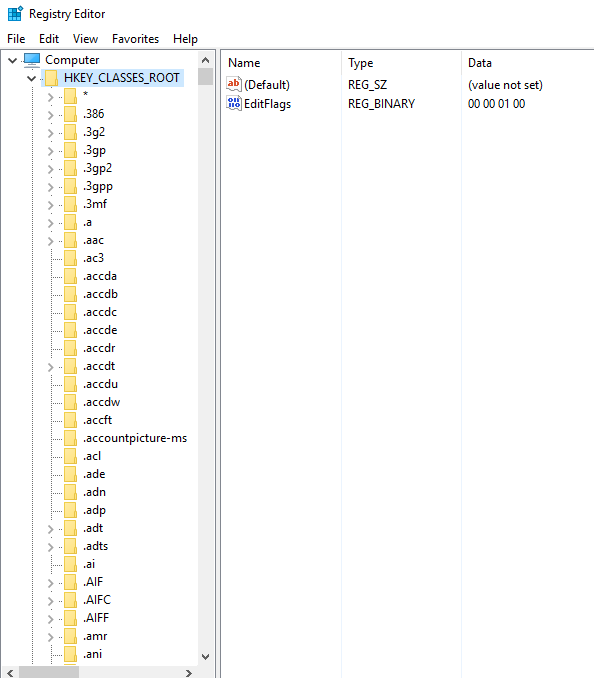Collapse the Computer tree node

[x=13, y=60]
